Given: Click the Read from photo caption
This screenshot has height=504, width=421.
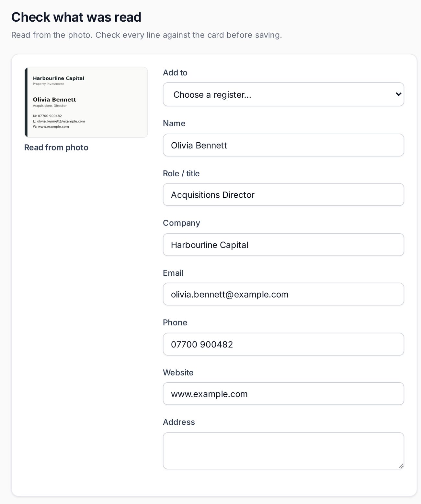Looking at the screenshot, I should pos(56,148).
